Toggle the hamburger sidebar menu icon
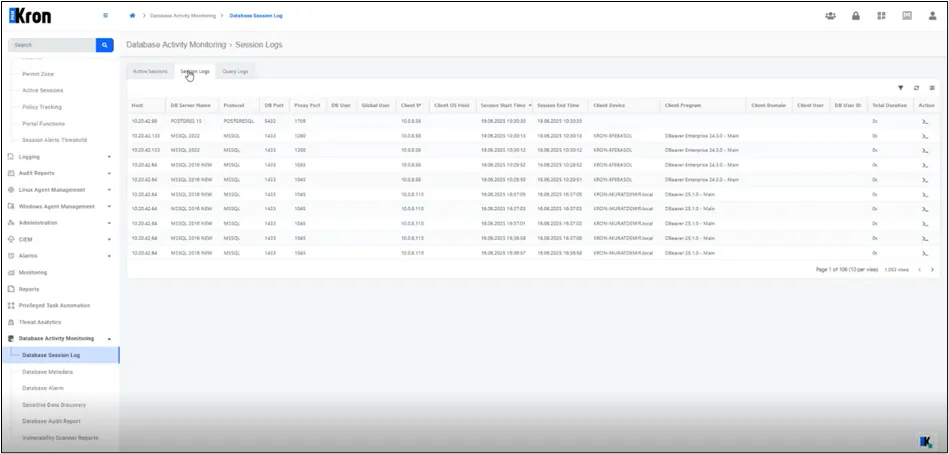The width and height of the screenshot is (949, 454). tap(105, 16)
